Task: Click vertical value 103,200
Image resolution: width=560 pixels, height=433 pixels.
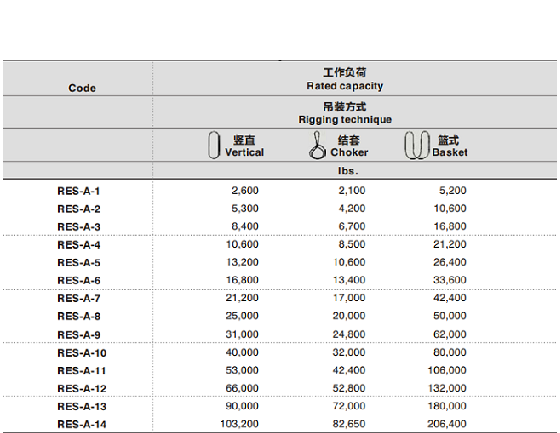Action: coord(239,424)
